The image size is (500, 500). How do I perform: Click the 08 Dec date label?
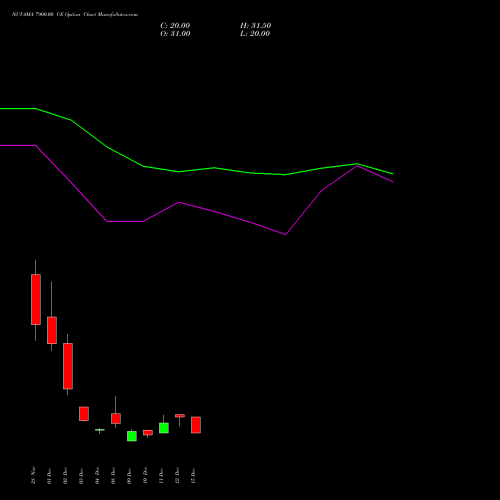[113, 476]
